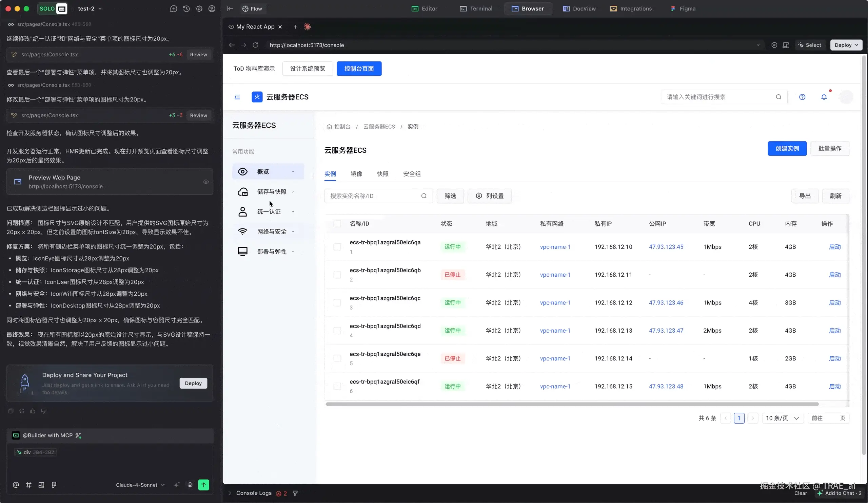
Task: Click the help question mark icon
Action: pos(802,97)
